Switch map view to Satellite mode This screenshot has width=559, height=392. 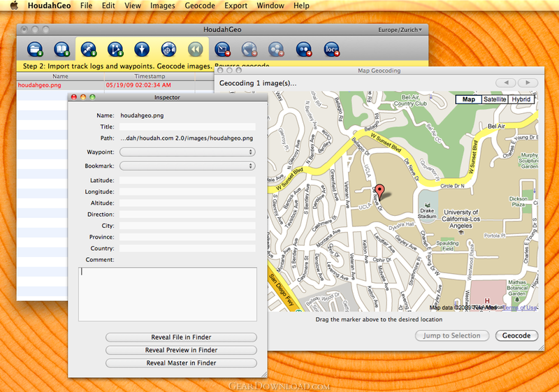pos(495,99)
